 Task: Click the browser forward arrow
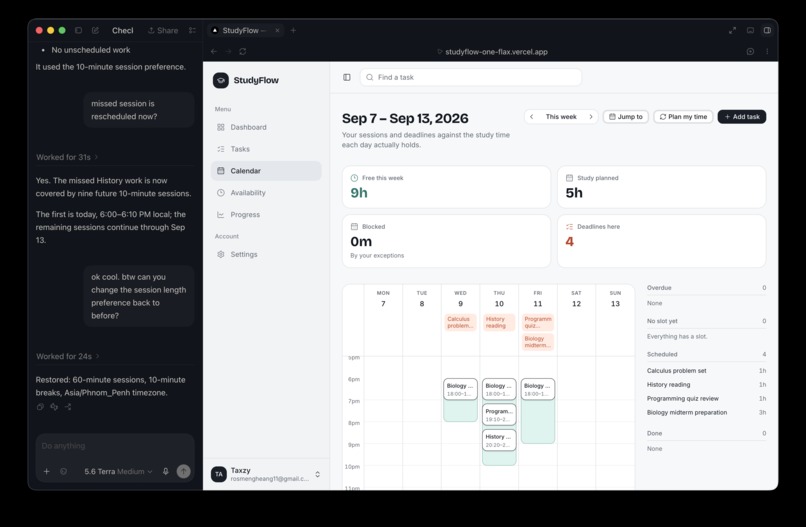point(228,51)
